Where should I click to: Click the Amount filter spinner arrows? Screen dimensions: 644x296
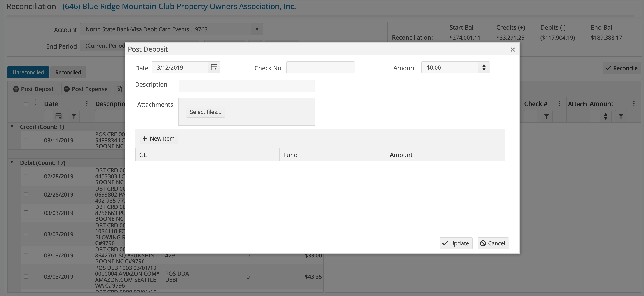(x=605, y=116)
